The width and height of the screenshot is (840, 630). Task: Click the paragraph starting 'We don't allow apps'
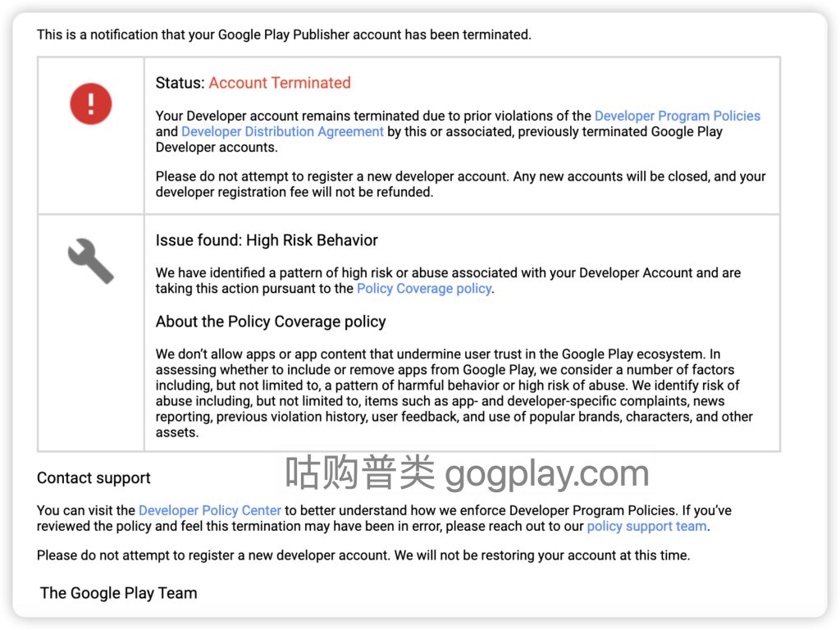click(454, 393)
